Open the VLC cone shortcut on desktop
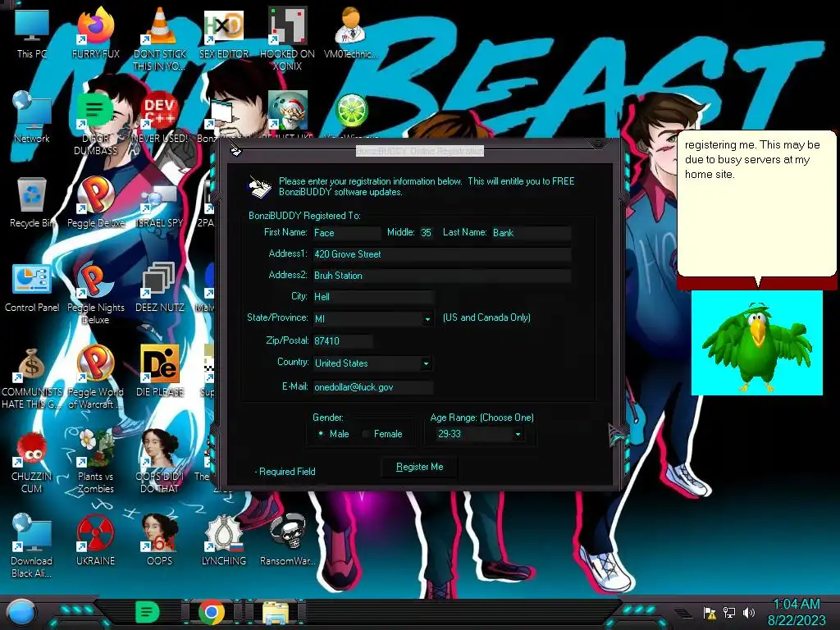The height and width of the screenshot is (630, 840). pyautogui.click(x=160, y=38)
